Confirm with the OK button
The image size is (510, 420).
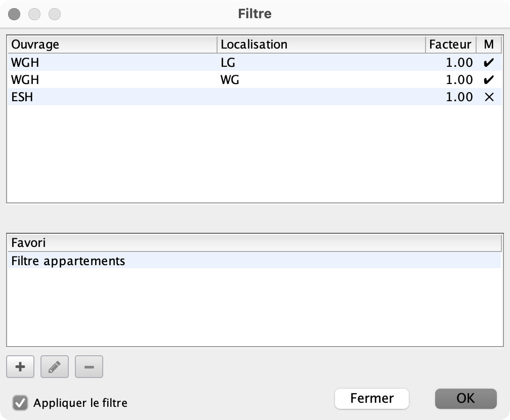pos(465,398)
